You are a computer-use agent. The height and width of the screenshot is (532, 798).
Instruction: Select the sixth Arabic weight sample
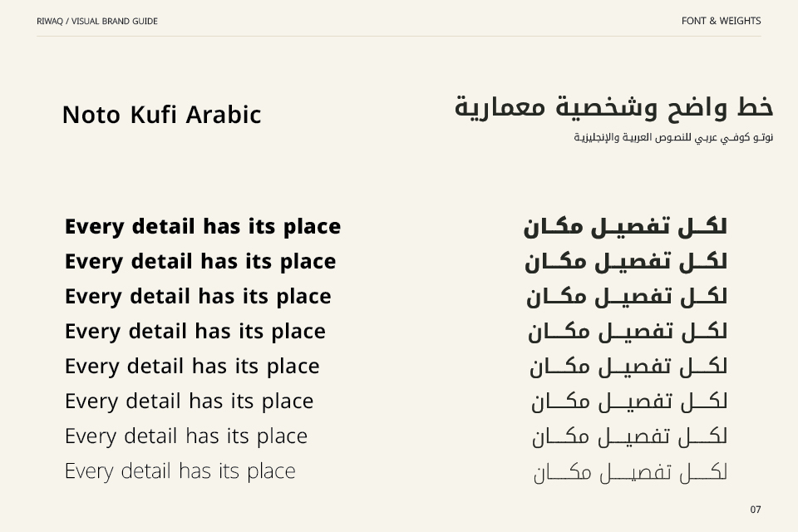coord(629,401)
